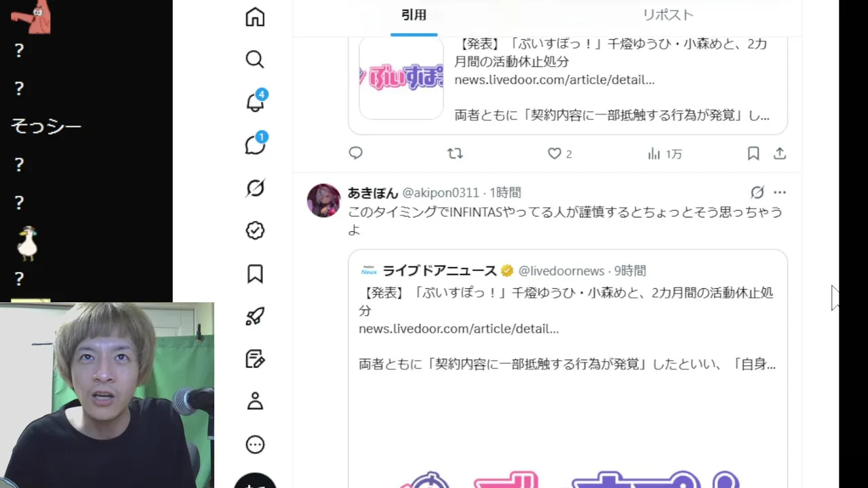Click the 両者ともに「契約内容 text in lower card
This screenshot has width=868, height=488.
point(567,364)
